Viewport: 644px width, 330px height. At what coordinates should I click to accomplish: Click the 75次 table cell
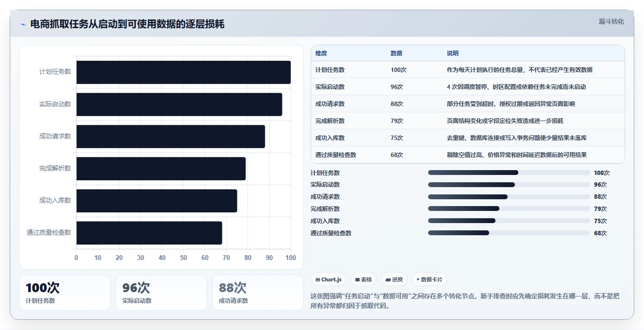pyautogui.click(x=397, y=138)
